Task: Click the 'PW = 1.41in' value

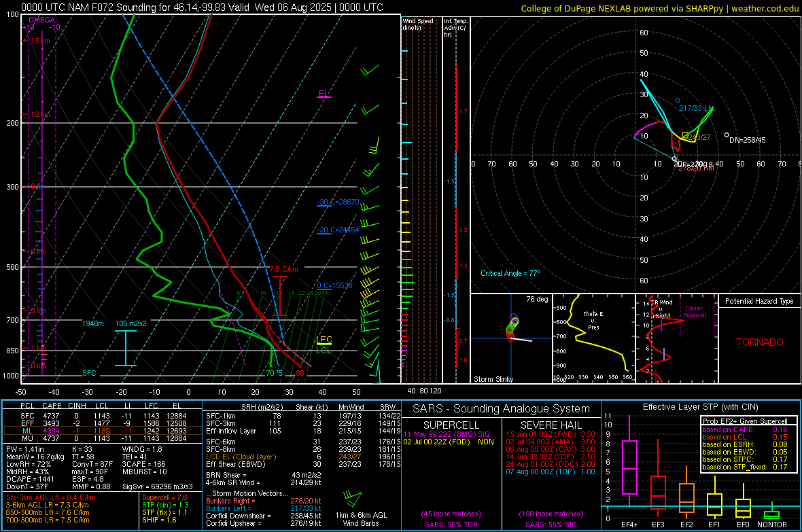Action: 25,449
